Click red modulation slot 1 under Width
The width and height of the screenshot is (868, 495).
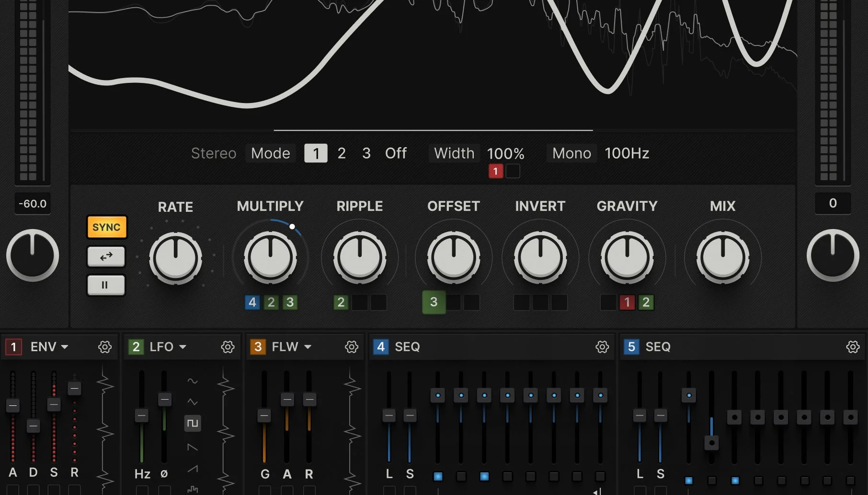coord(496,171)
